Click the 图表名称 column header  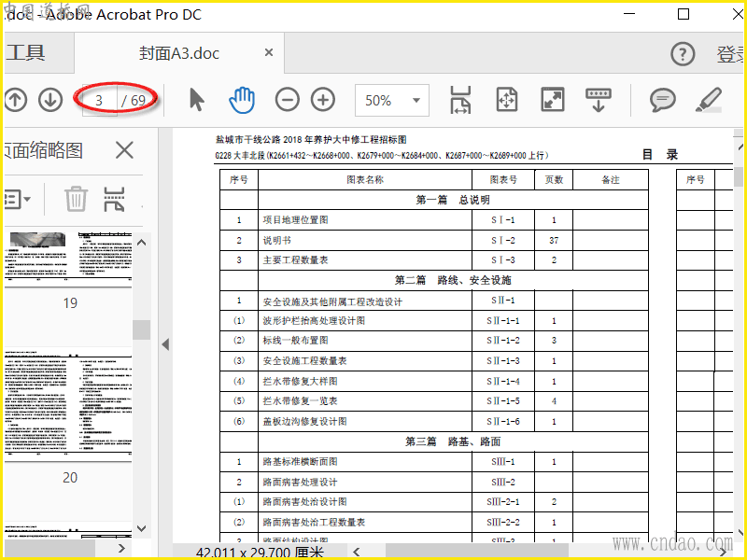point(365,179)
